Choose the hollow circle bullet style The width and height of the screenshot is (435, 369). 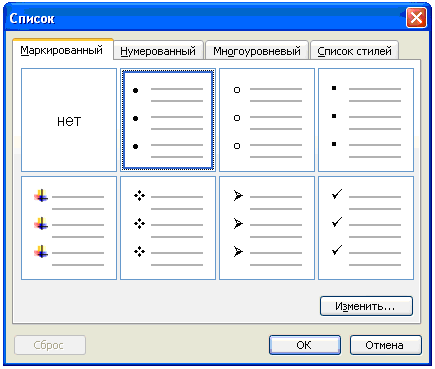[267, 120]
